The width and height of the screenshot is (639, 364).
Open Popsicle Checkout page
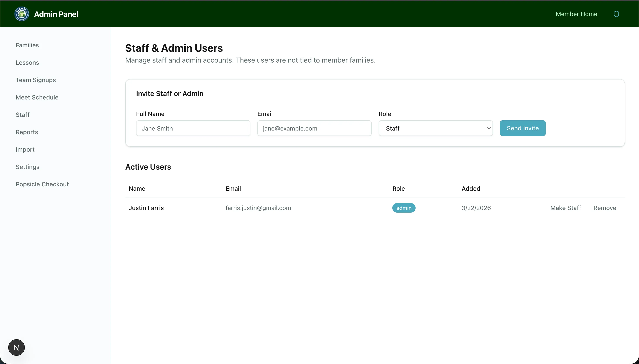(42, 184)
